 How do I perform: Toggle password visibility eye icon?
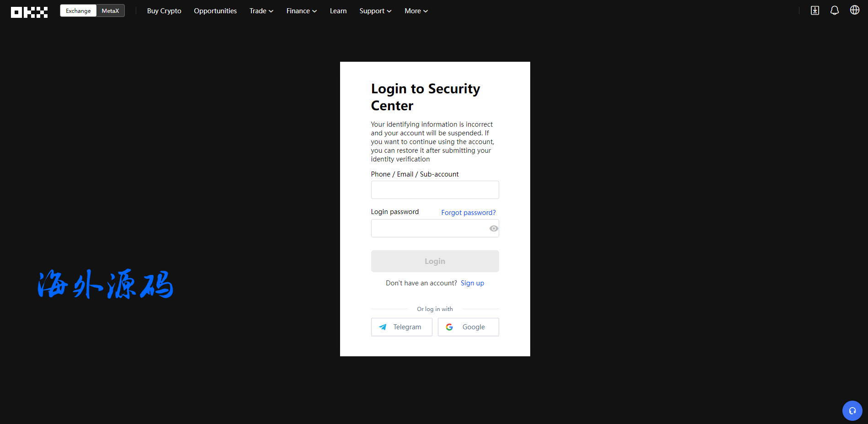coord(494,229)
